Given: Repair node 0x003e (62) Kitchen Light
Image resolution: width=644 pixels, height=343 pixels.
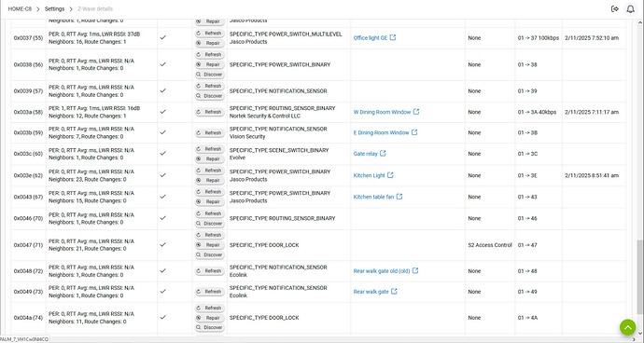Looking at the screenshot, I should [209, 180].
